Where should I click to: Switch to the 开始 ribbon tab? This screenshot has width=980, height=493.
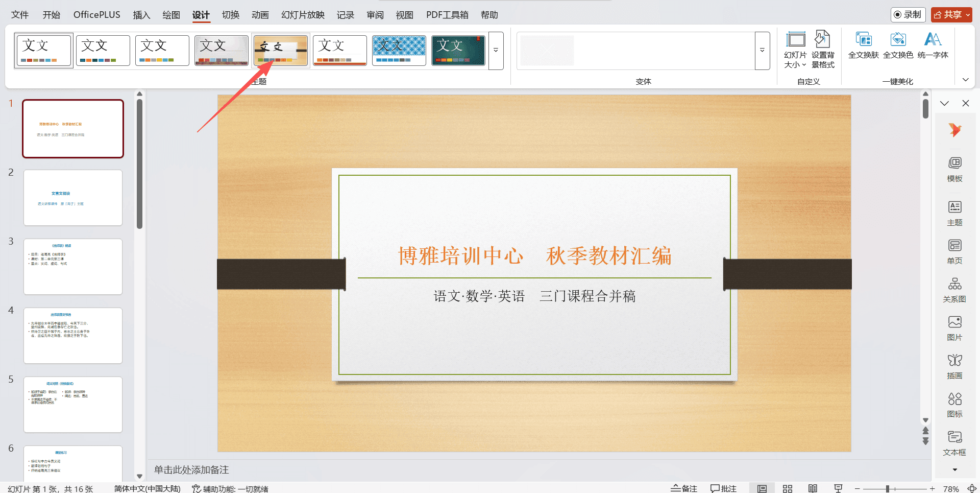pyautogui.click(x=51, y=15)
